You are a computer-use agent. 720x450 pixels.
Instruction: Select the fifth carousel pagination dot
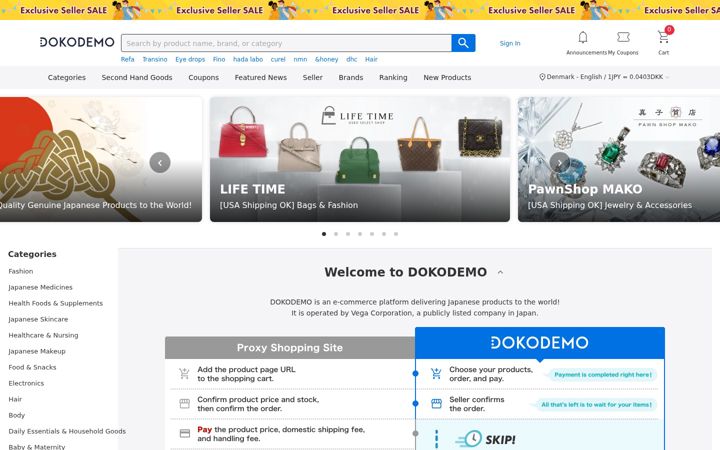pyautogui.click(x=372, y=234)
